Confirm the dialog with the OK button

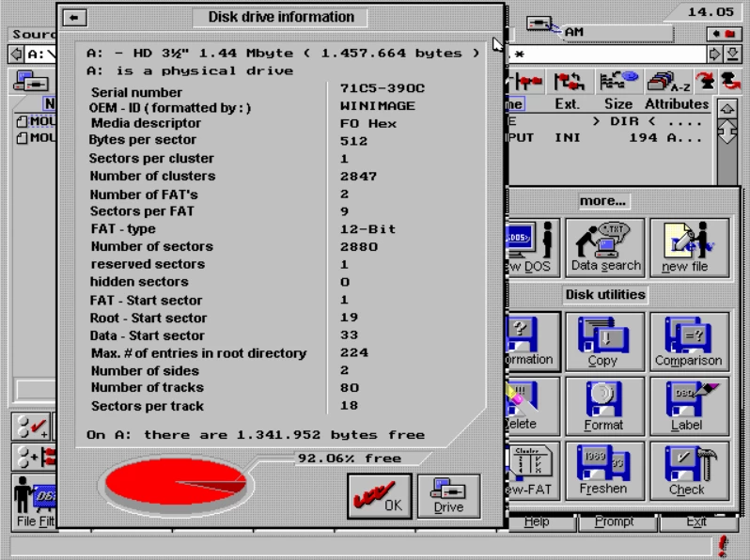click(380, 496)
